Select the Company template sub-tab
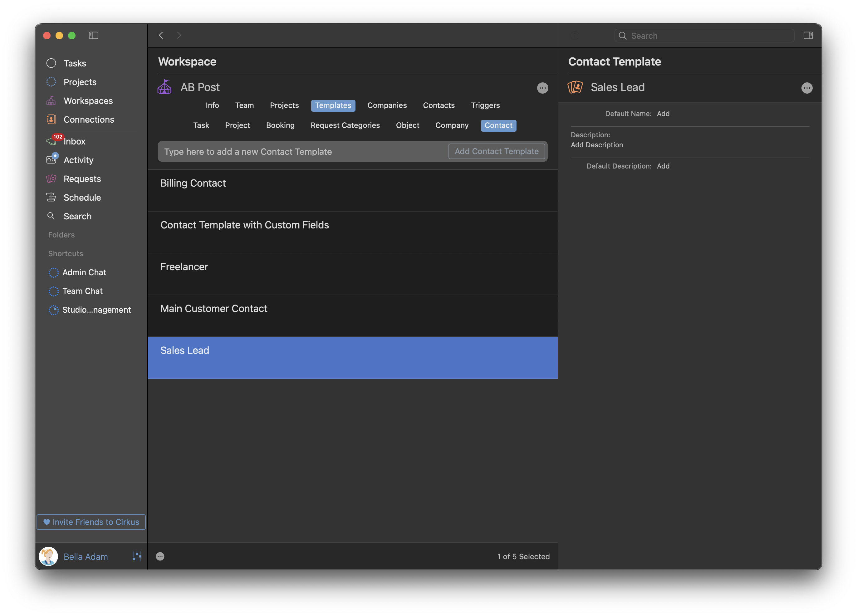The image size is (857, 616). point(452,125)
